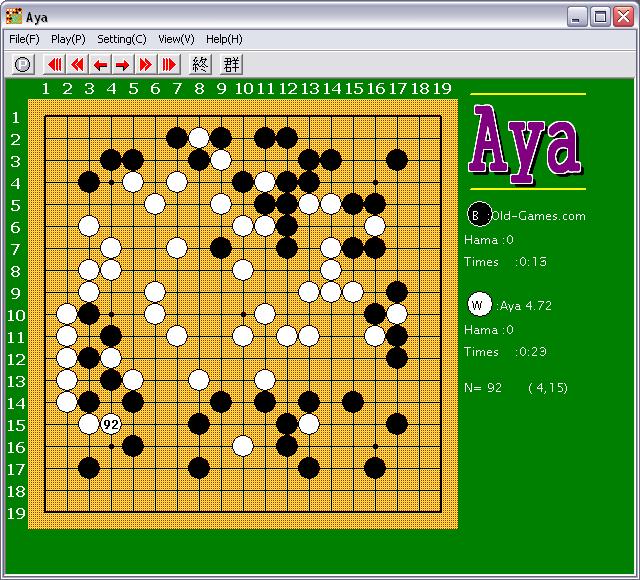The width and height of the screenshot is (640, 580).
Task: Click black's Times :0:15 text
Action: point(505,262)
